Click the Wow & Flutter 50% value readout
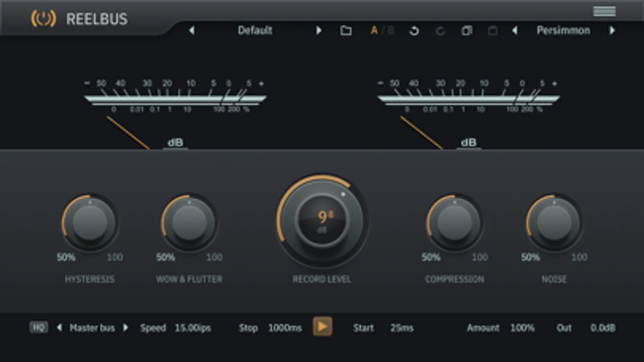The height and width of the screenshot is (362, 644). [166, 257]
